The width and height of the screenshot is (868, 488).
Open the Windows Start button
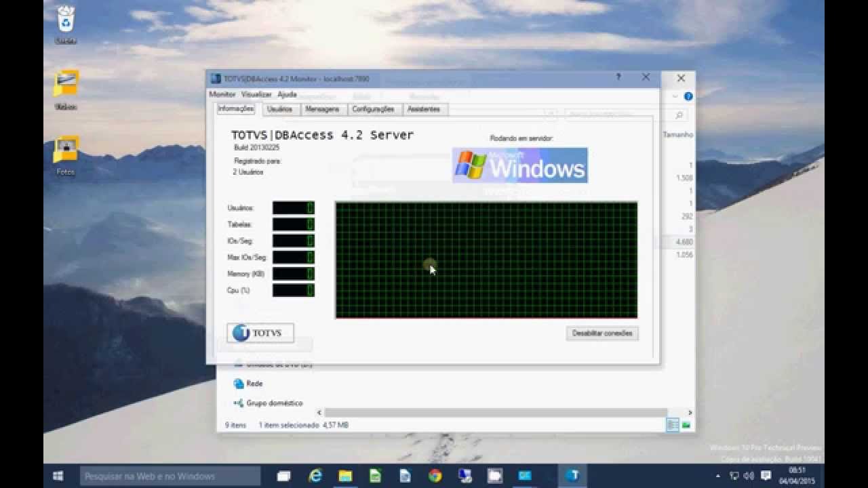pos(59,476)
